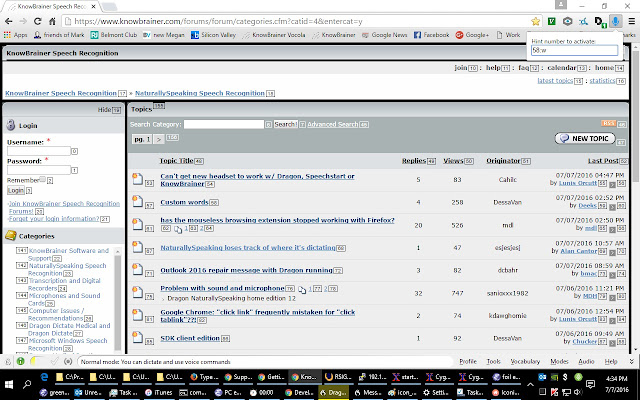Click the Chrome extension microphone icon

coord(622,20)
